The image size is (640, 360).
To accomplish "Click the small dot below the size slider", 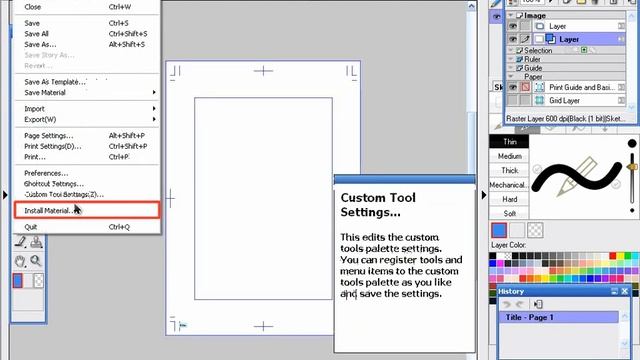I will pyautogui.click(x=632, y=211).
